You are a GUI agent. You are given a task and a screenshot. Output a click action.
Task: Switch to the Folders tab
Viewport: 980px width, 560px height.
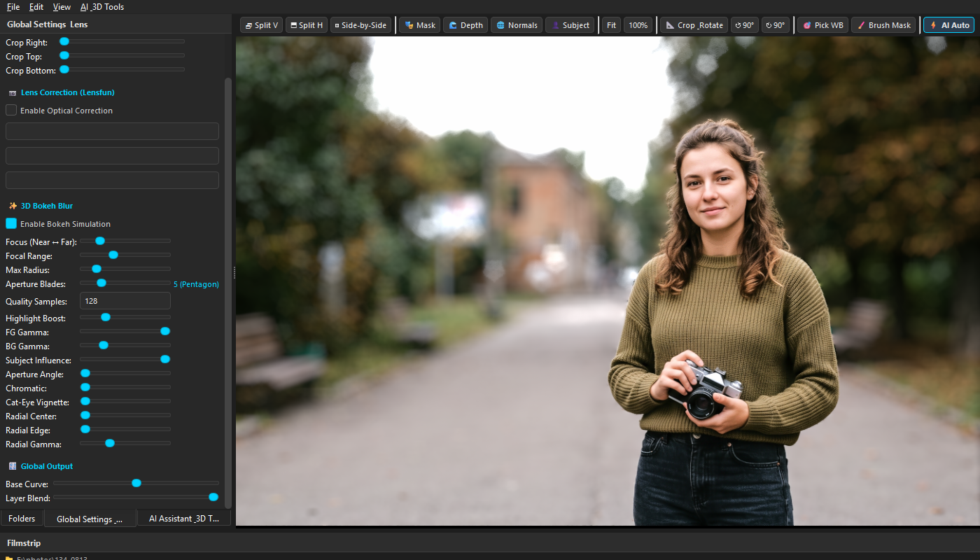pos(22,519)
